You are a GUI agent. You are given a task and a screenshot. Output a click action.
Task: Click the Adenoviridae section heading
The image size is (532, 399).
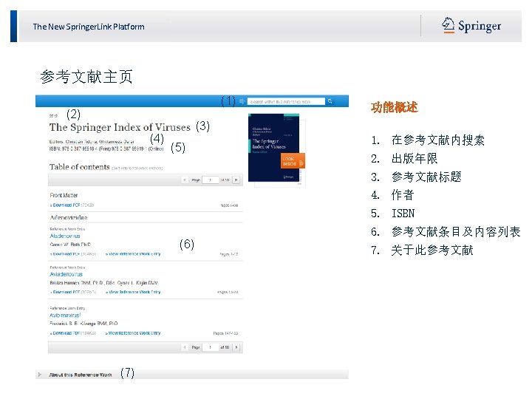[69, 217]
